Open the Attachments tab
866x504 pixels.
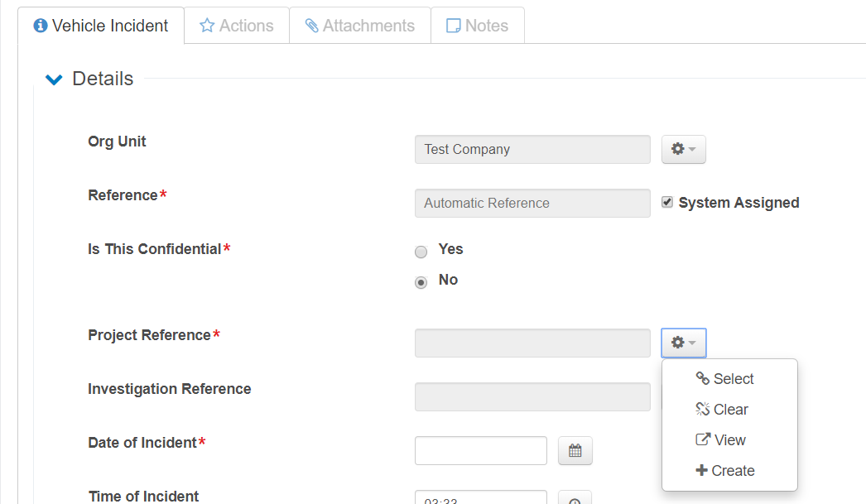(359, 26)
